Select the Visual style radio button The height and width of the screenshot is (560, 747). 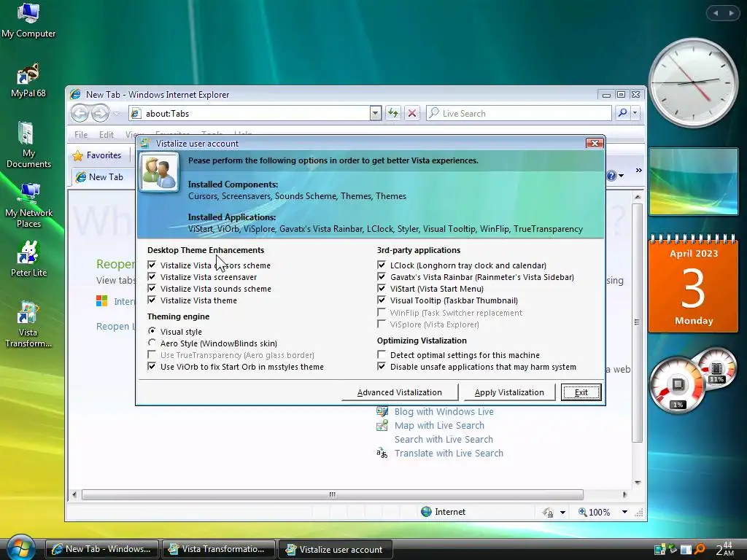point(152,331)
